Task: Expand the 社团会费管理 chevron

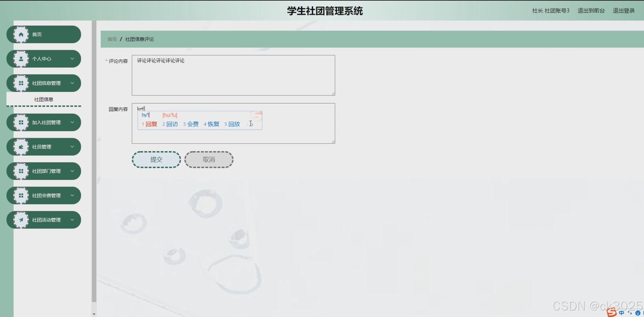Action: (x=72, y=195)
